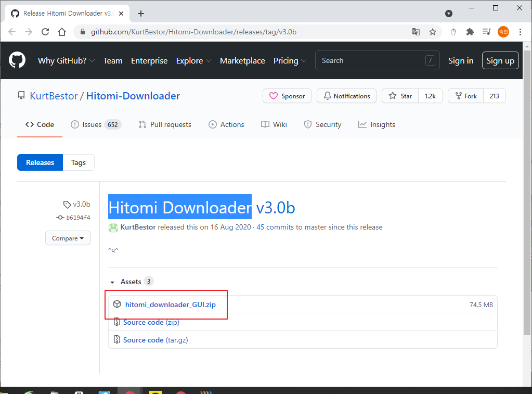The image size is (532, 394).
Task: Open the Pull requests tab
Action: pyautogui.click(x=165, y=124)
